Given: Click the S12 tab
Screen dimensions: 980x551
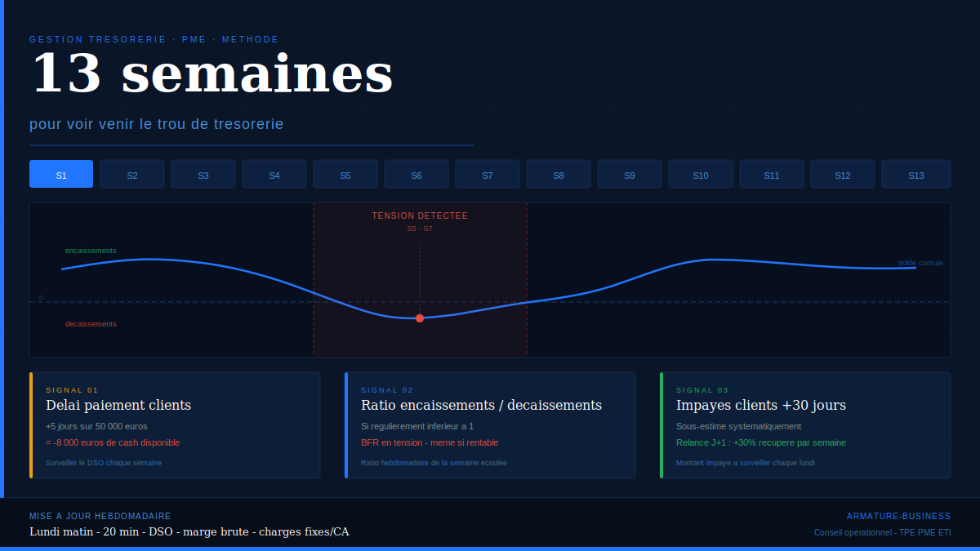Looking at the screenshot, I should click(x=843, y=174).
